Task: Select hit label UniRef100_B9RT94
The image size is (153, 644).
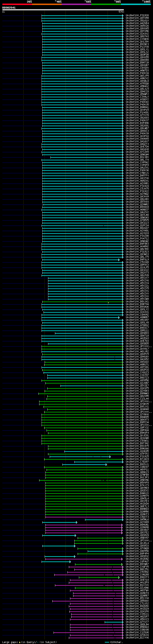Action: 137,304
